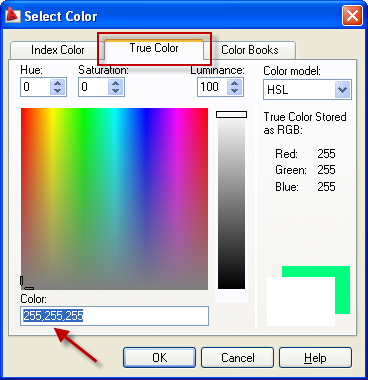Click the white new color preview swatch
The height and width of the screenshot is (380, 368).
point(301,301)
